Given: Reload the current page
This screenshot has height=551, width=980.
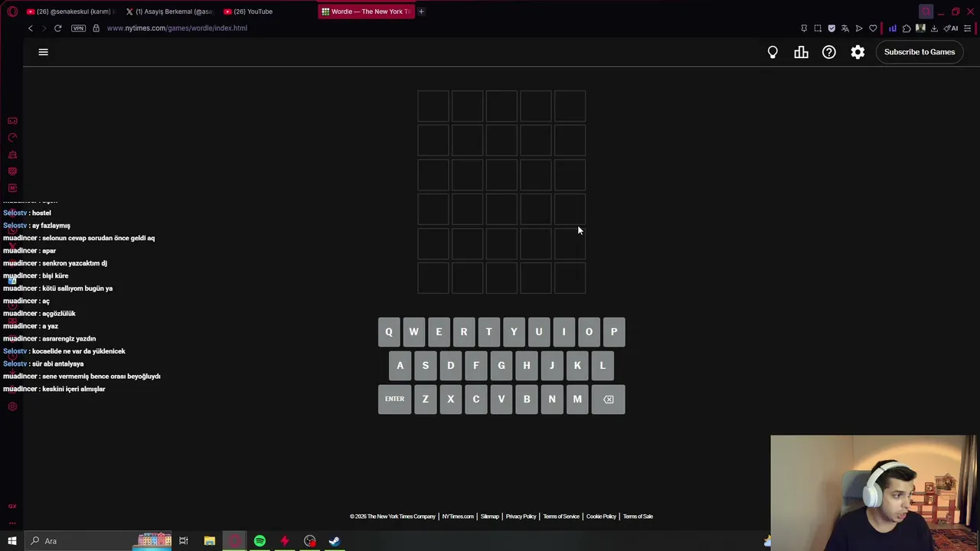Looking at the screenshot, I should point(57,28).
